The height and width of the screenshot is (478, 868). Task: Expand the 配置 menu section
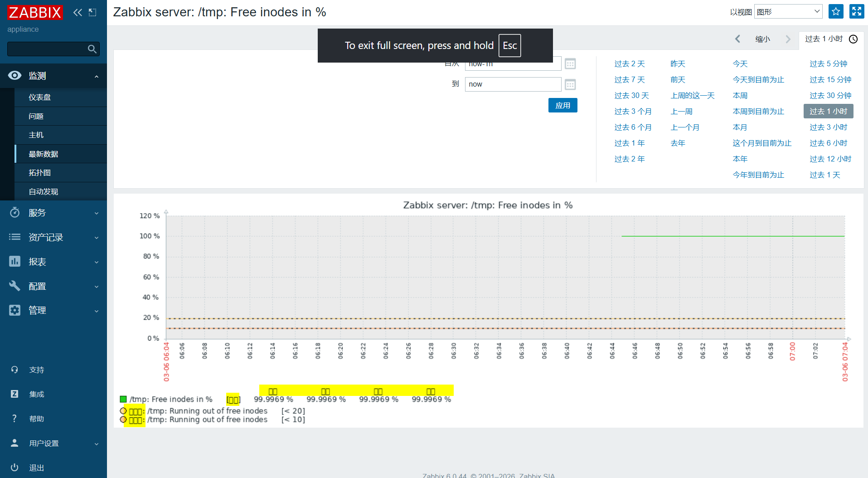(x=53, y=286)
